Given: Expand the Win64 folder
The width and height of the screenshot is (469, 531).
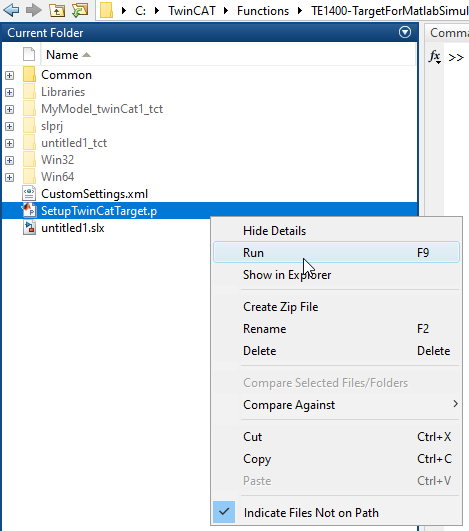Looking at the screenshot, I should [x=9, y=177].
